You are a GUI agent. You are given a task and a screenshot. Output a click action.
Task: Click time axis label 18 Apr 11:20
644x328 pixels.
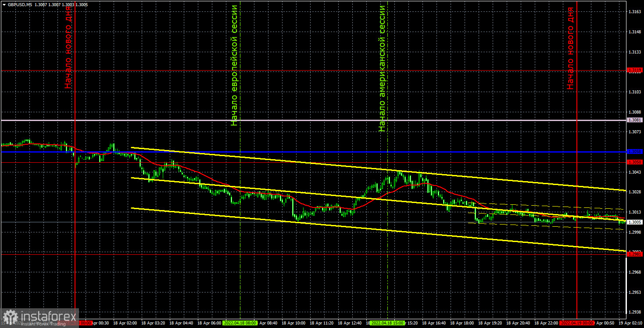pos(322,323)
